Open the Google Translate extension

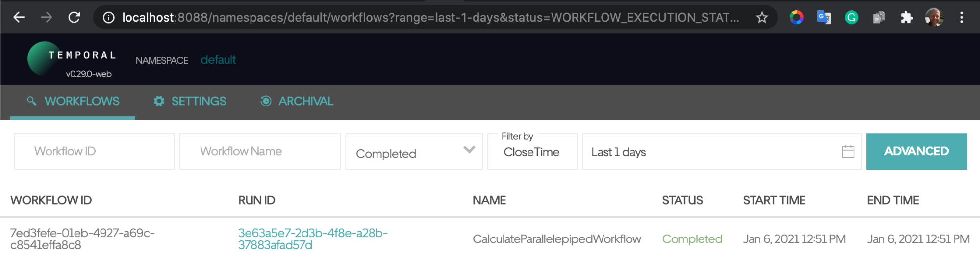click(x=824, y=18)
